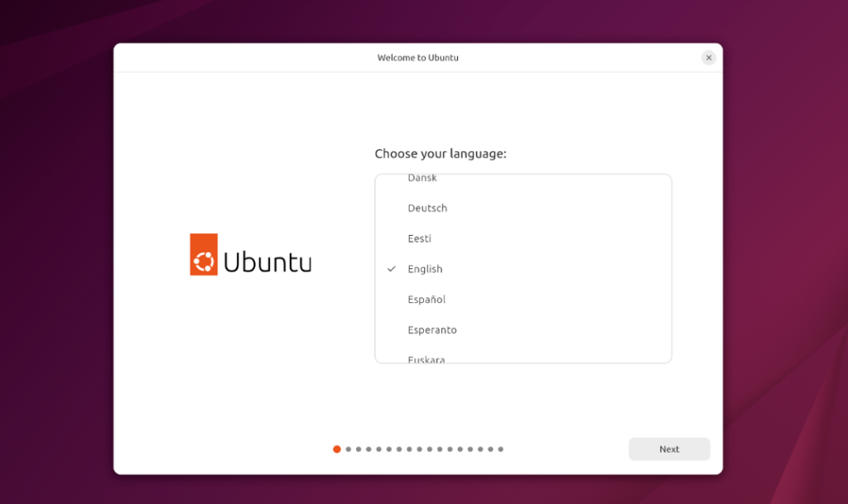Click the active orange page indicator dot
Screen dimensions: 848x504
(337, 449)
